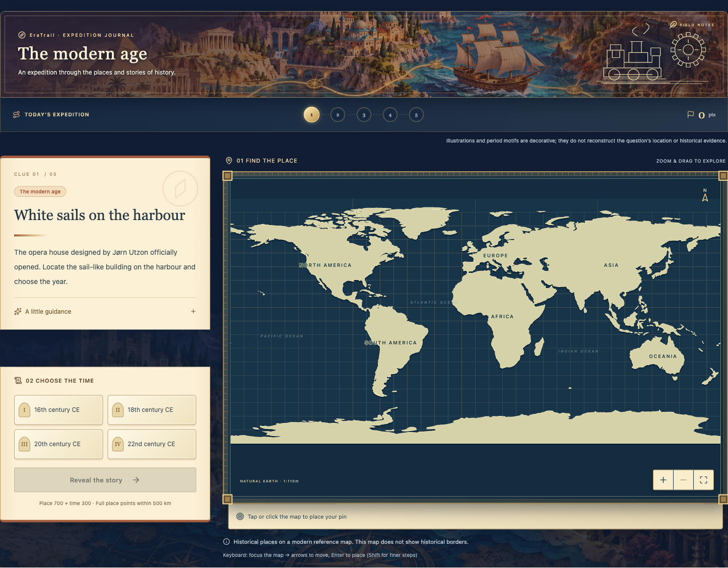Screen dimensions: 728x568
Task: Go to expedition step 4
Action: [390, 115]
